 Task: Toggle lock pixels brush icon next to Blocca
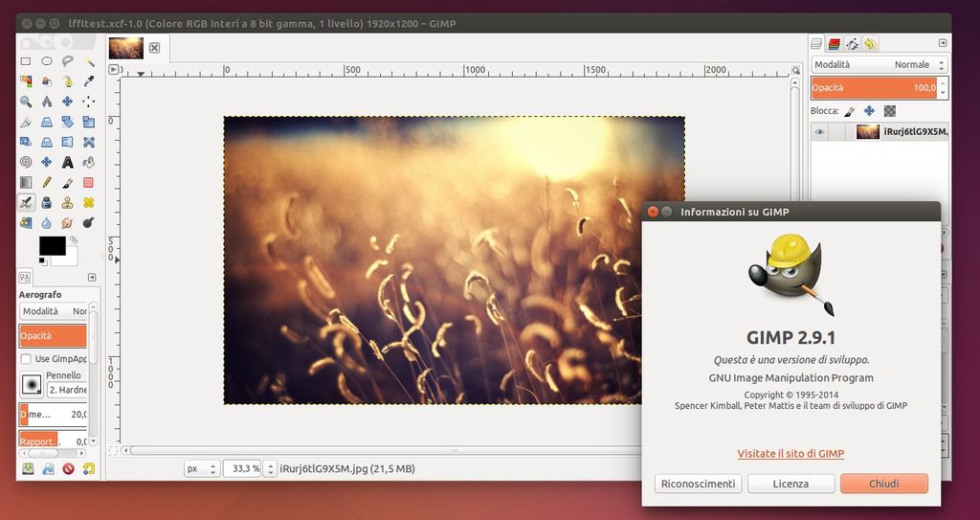[x=849, y=111]
